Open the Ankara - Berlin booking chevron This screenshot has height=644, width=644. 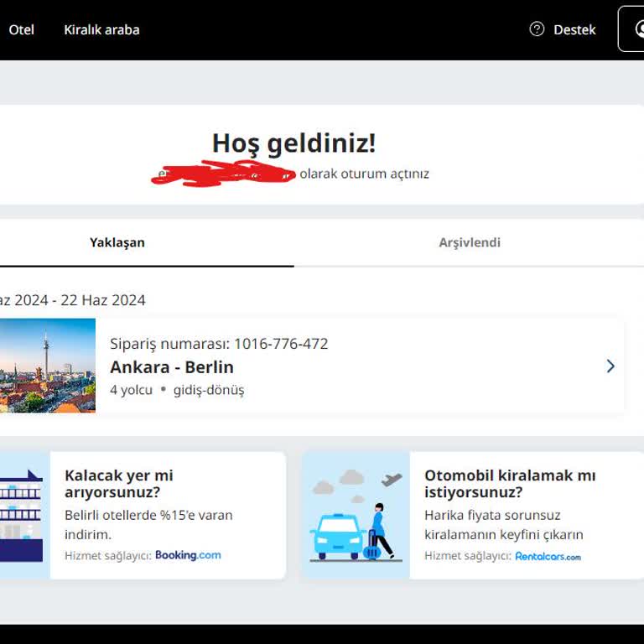click(610, 366)
